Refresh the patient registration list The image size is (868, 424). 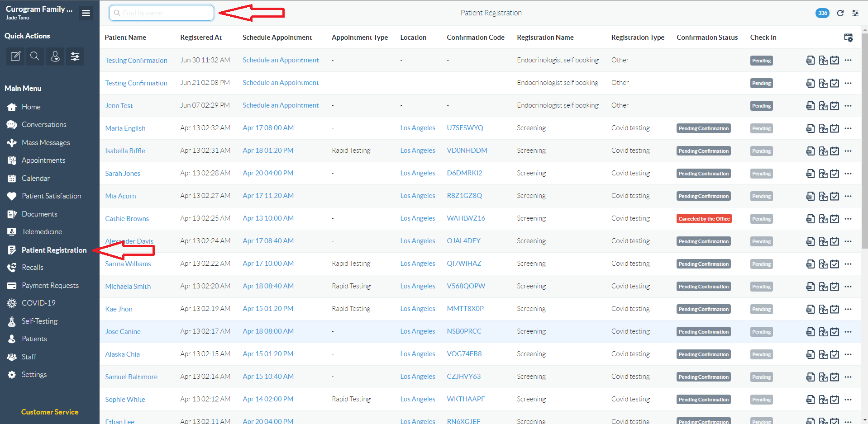[840, 13]
